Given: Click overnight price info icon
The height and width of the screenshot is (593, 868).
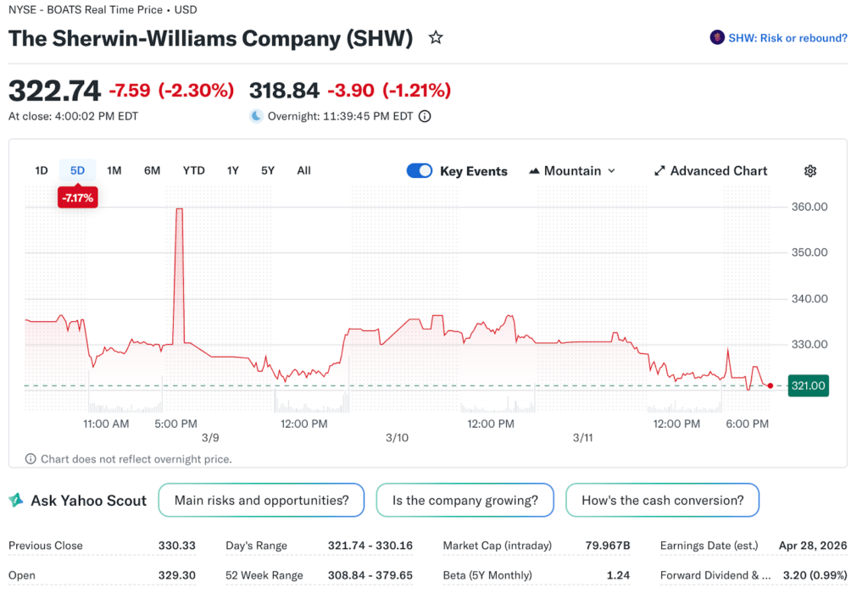Looking at the screenshot, I should pos(425,117).
